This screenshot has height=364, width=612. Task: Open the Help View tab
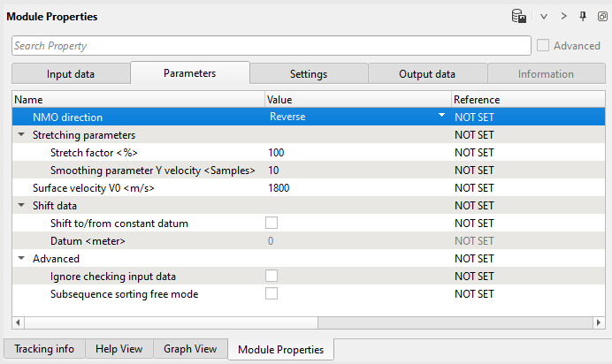(x=119, y=349)
